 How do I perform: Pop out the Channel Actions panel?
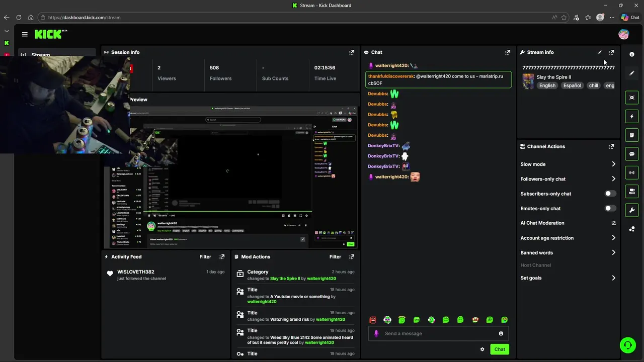pos(612,147)
